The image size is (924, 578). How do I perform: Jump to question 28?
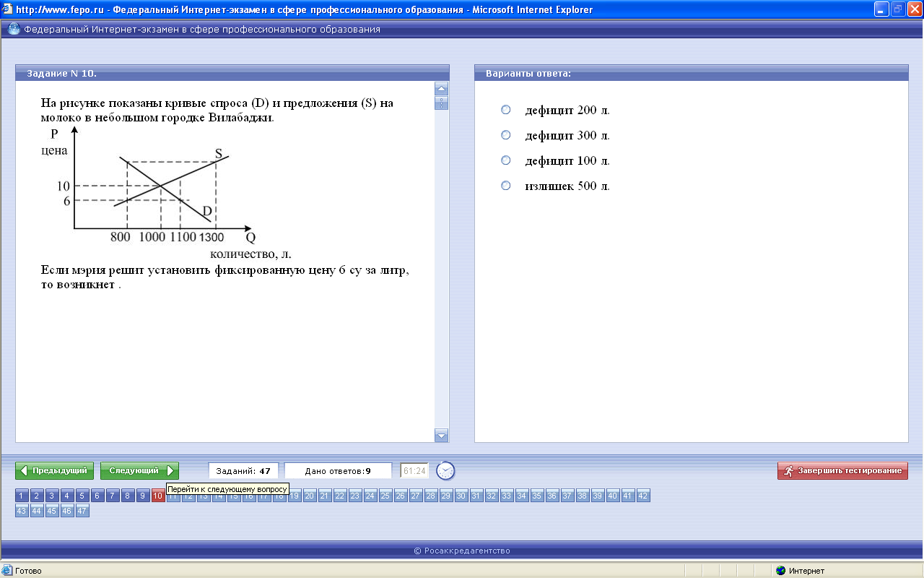[x=431, y=496]
